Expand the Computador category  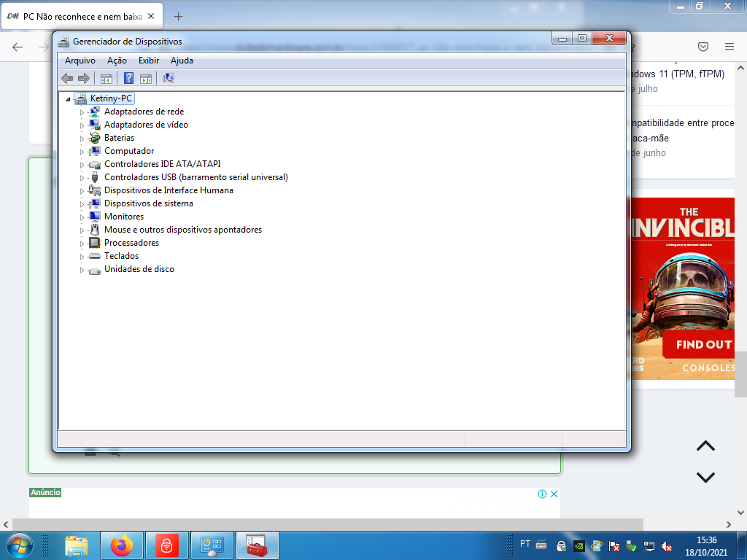tap(82, 152)
